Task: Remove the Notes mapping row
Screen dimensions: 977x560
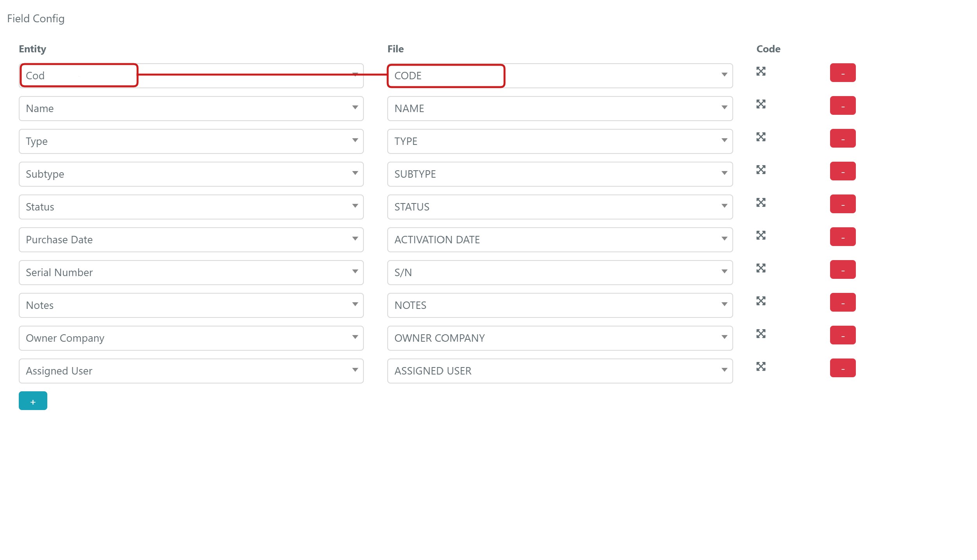Action: (x=843, y=302)
